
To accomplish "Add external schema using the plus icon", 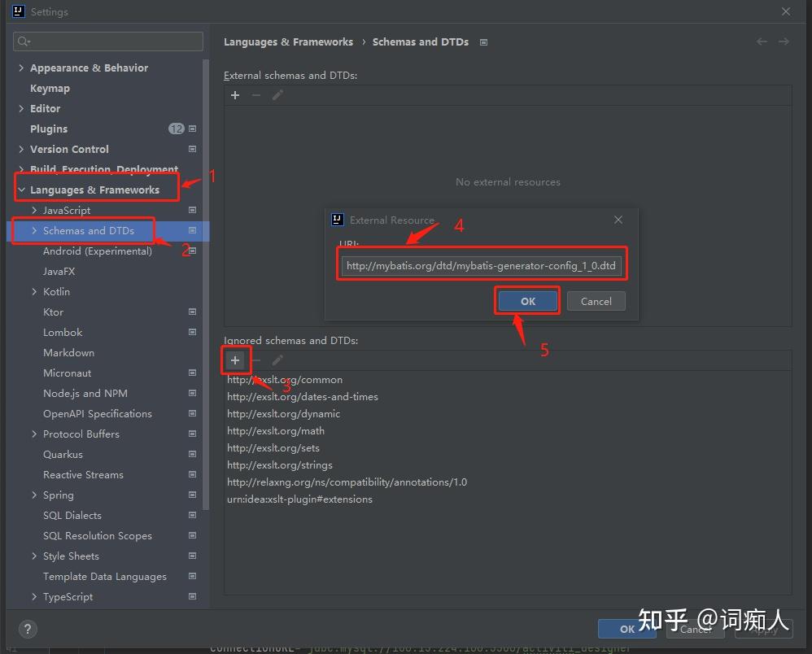I will point(235,95).
